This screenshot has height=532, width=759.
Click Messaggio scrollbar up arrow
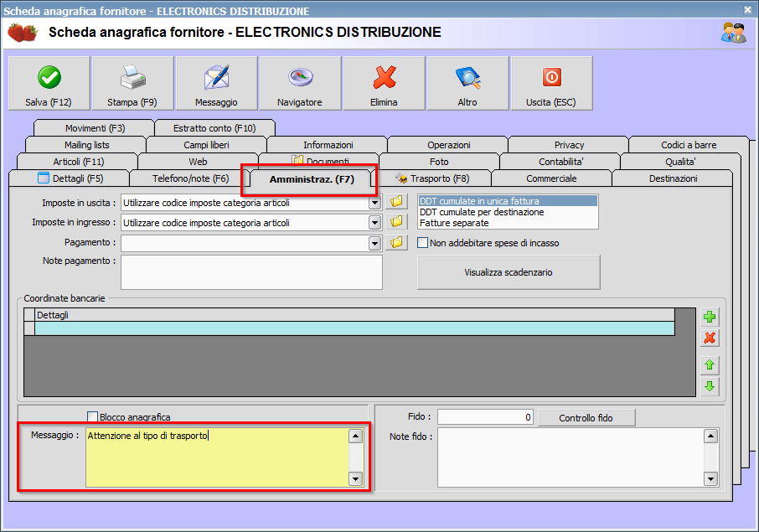(355, 436)
